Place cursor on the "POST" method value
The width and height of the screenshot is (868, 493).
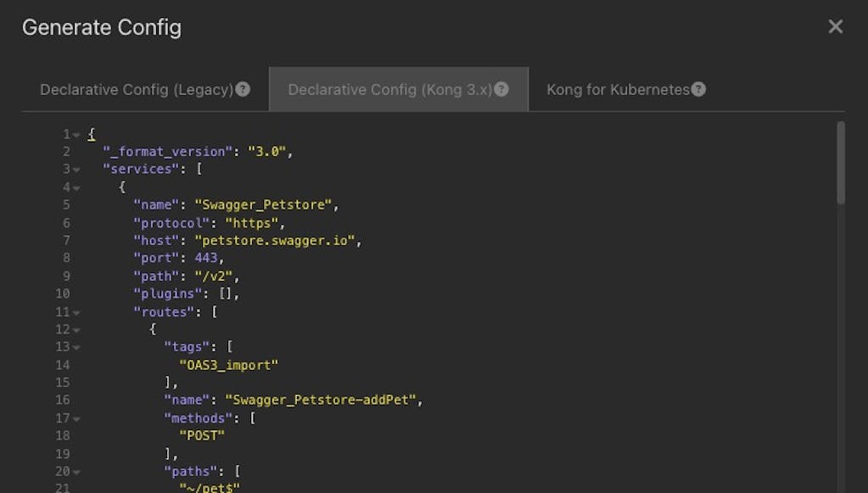click(x=202, y=436)
